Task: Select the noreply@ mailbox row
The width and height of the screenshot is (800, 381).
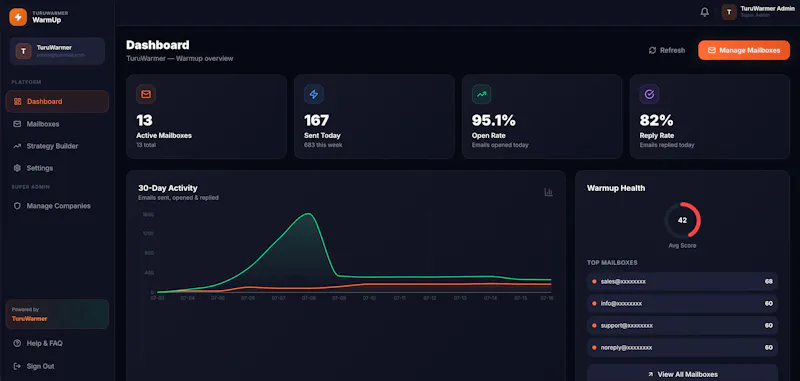Action: tap(682, 347)
